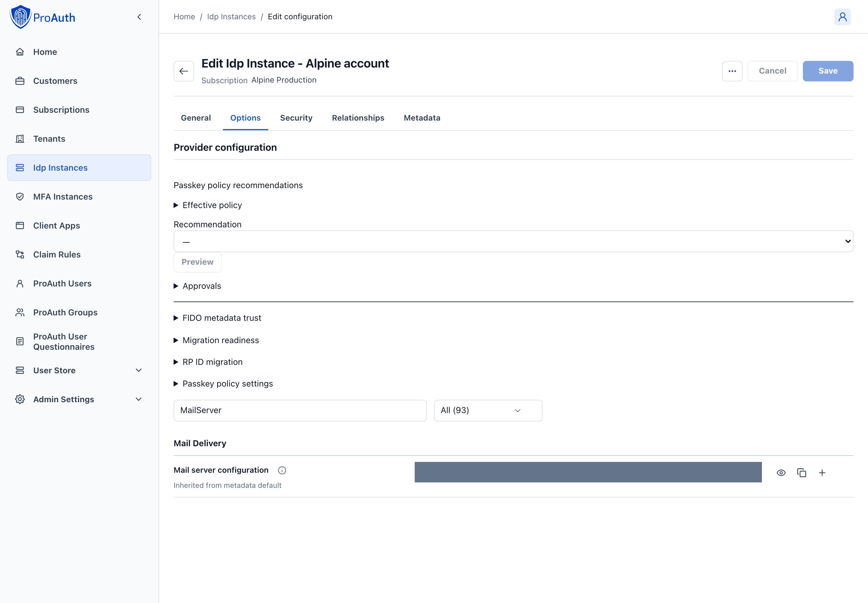
Task: Expand Migration readiness
Action: point(216,340)
